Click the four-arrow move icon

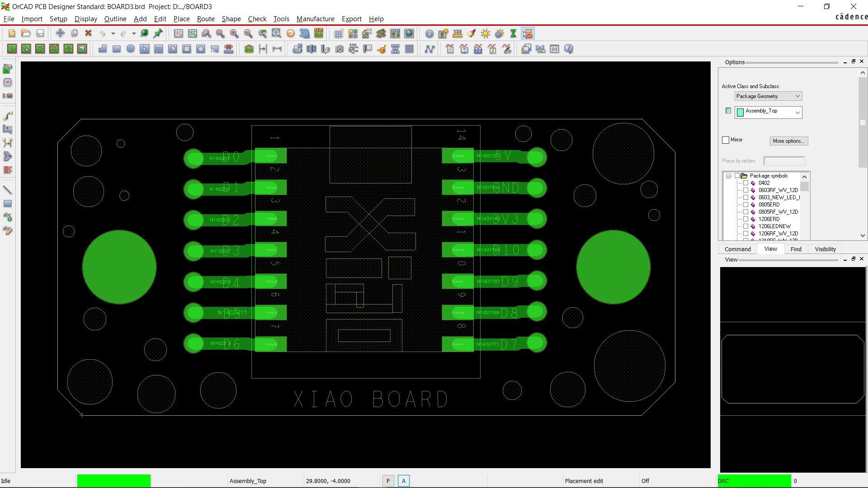(60, 33)
